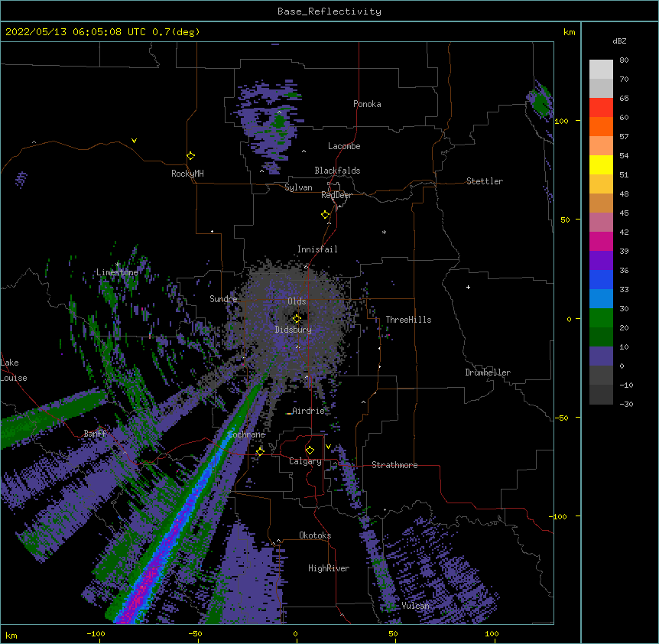Click the -50 tick on the bottom axis
Image resolution: width=659 pixels, height=644 pixels.
coord(195,633)
